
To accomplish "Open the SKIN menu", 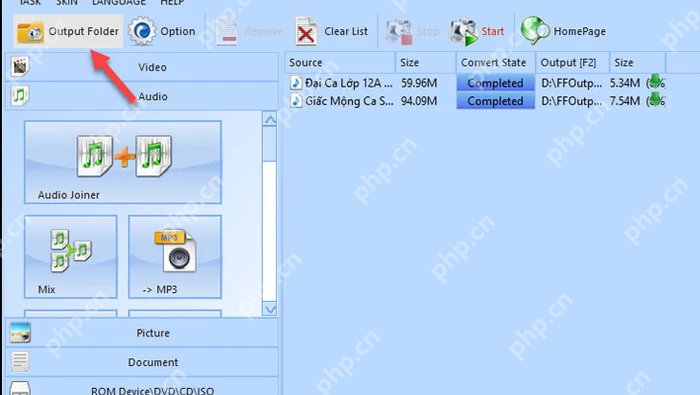I will [67, 3].
